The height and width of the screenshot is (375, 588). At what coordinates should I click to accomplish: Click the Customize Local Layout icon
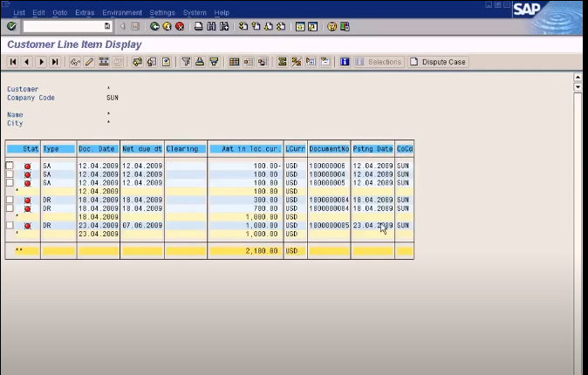[345, 26]
